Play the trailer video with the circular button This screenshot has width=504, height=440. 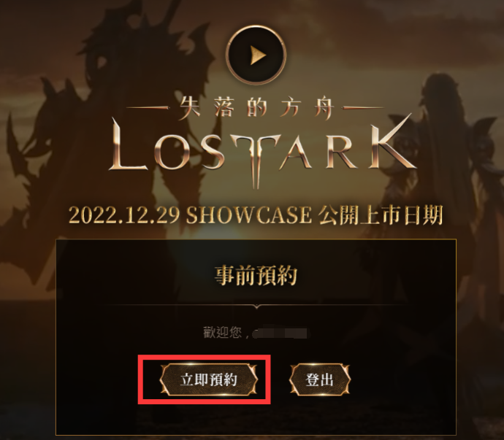pyautogui.click(x=256, y=55)
